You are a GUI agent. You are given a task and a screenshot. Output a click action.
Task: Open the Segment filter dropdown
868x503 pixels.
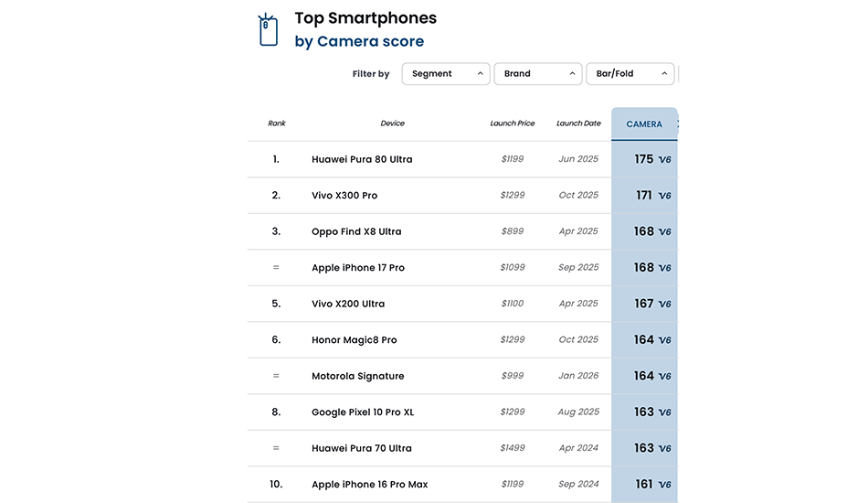[x=446, y=74]
